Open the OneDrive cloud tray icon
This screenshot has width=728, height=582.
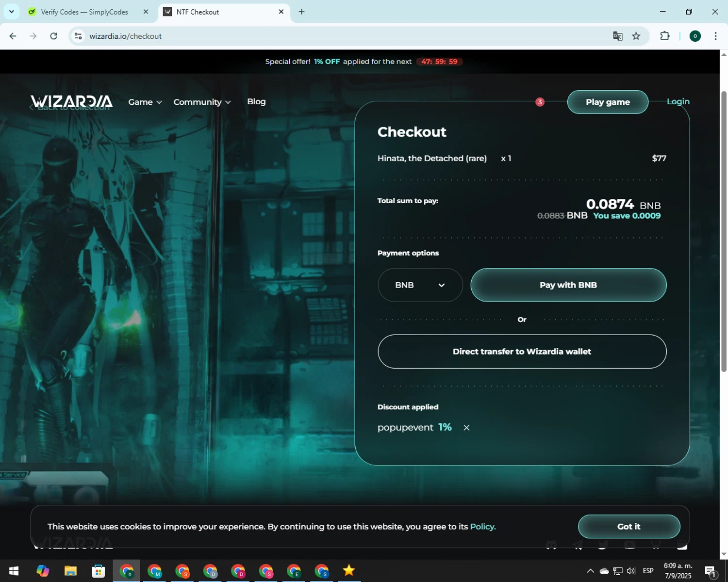point(604,571)
